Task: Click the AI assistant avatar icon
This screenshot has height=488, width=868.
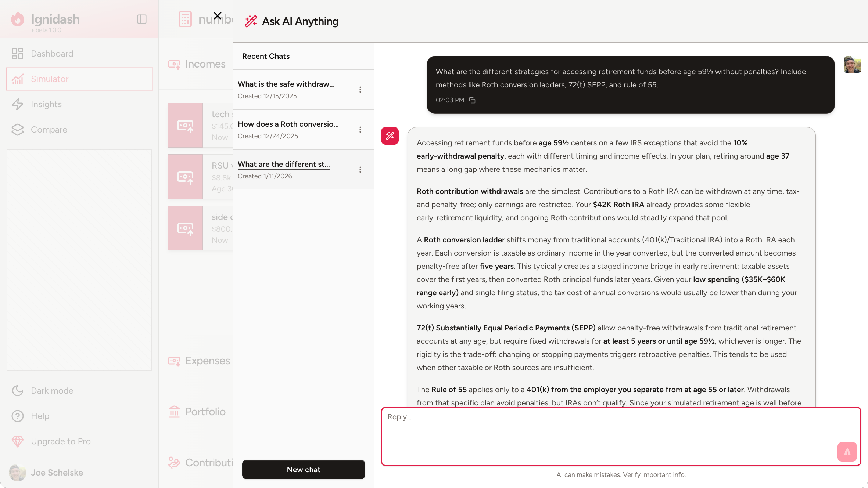Action: 390,136
